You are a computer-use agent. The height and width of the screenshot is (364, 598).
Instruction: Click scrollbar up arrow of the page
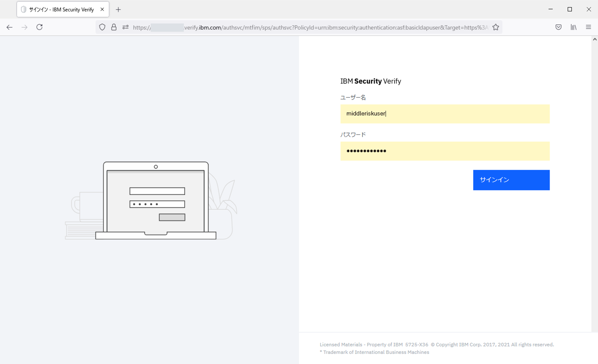pos(594,40)
